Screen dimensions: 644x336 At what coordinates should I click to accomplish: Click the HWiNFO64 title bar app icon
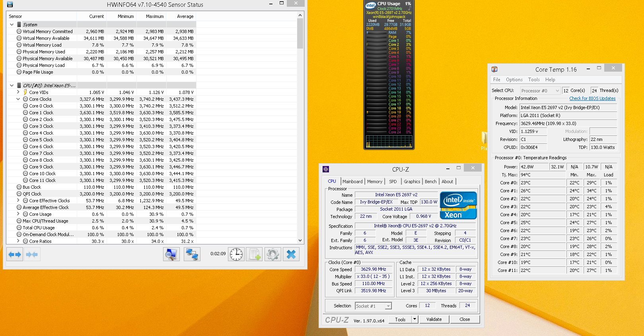(x=10, y=4)
